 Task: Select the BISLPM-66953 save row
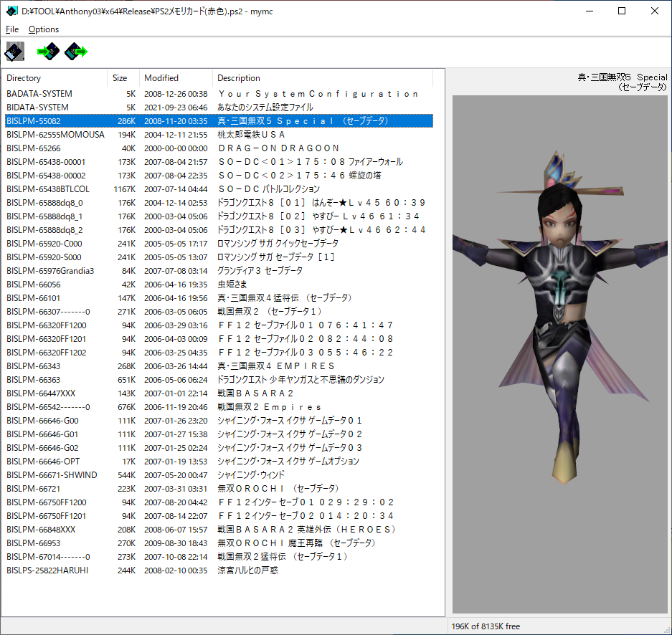pos(219,543)
